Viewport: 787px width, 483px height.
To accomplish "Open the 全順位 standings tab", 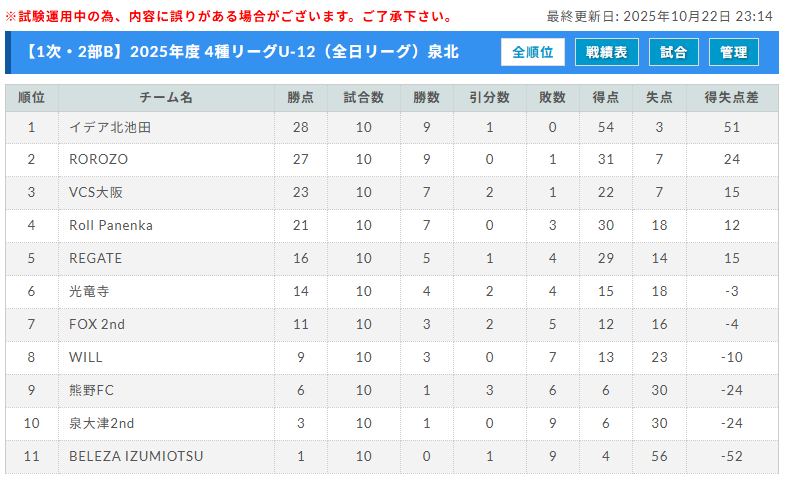I will click(x=532, y=53).
